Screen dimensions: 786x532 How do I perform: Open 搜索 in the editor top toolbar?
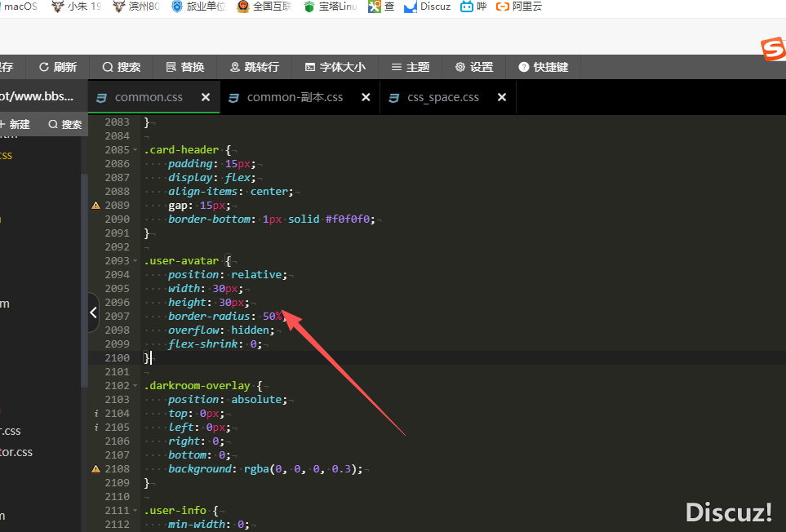point(121,67)
